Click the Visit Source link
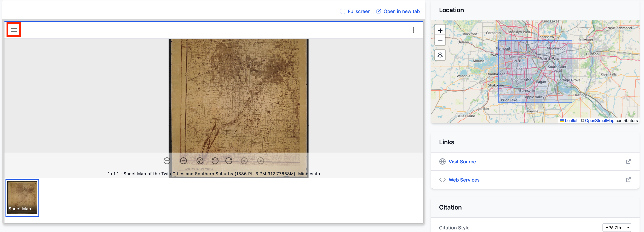This screenshot has width=644, height=232. (x=462, y=162)
